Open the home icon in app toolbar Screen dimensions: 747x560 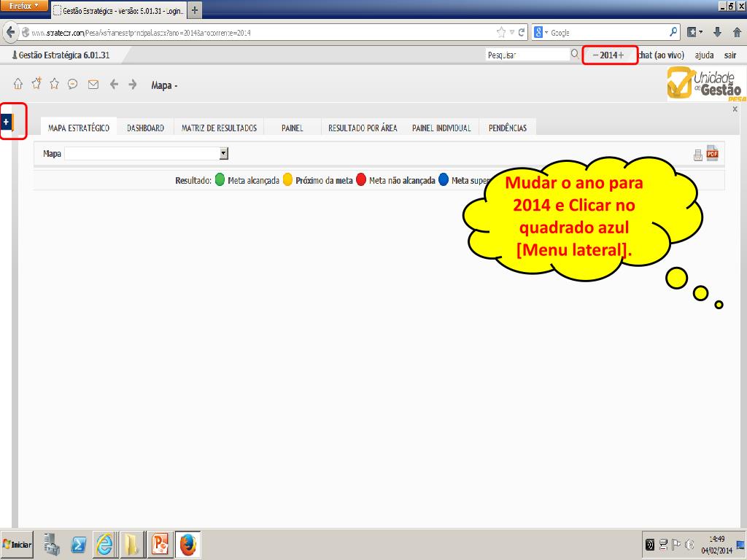[18, 85]
